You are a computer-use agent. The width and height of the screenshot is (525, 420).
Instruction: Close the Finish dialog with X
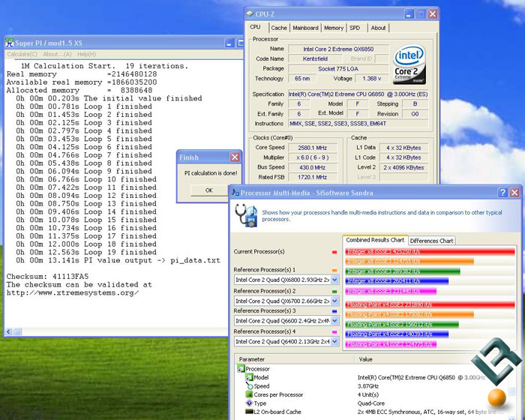pyautogui.click(x=235, y=157)
